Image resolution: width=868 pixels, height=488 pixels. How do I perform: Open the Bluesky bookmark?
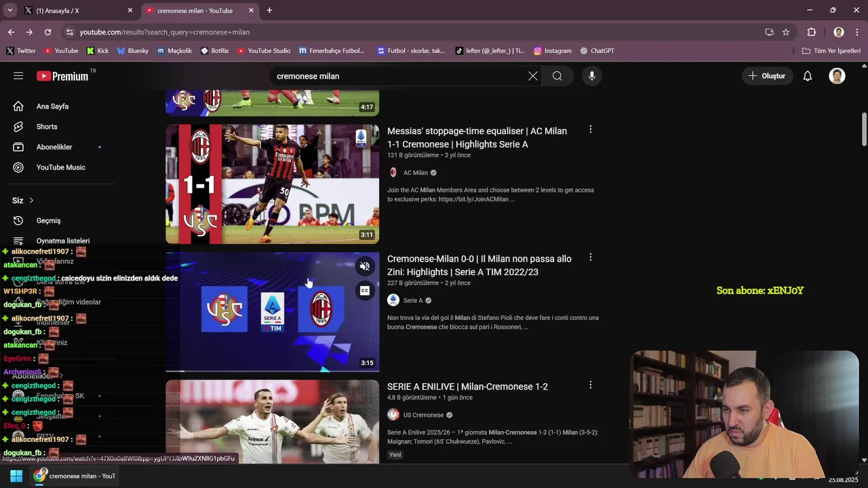point(132,51)
